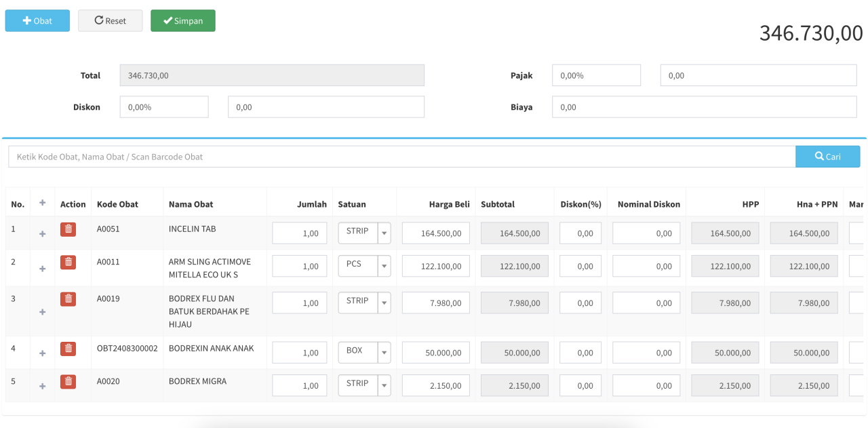Click the Obat add button

tap(37, 21)
